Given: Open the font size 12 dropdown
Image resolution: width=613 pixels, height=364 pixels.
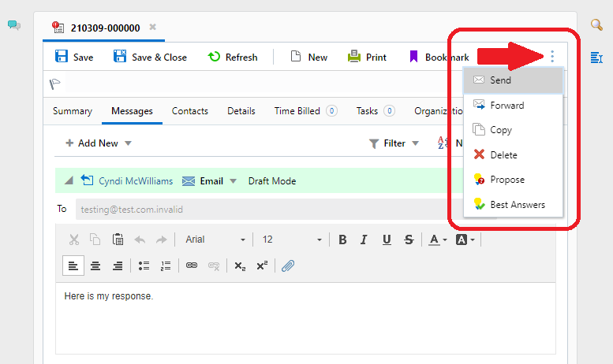Looking at the screenshot, I should point(292,240).
